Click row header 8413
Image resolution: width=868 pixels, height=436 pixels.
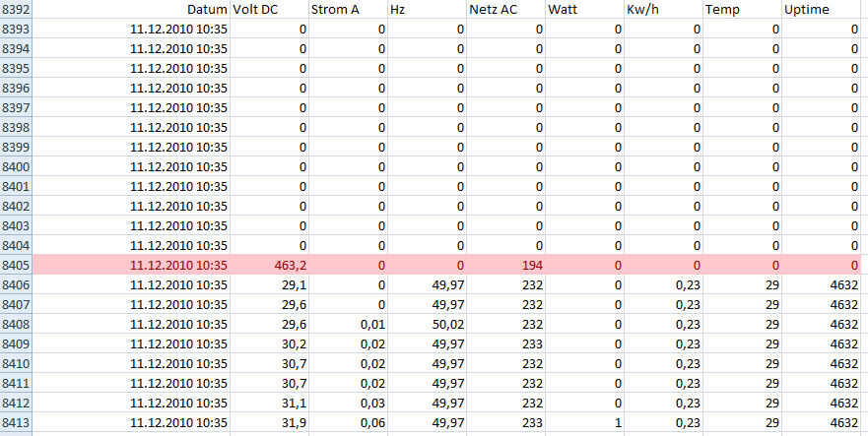pos(18,422)
